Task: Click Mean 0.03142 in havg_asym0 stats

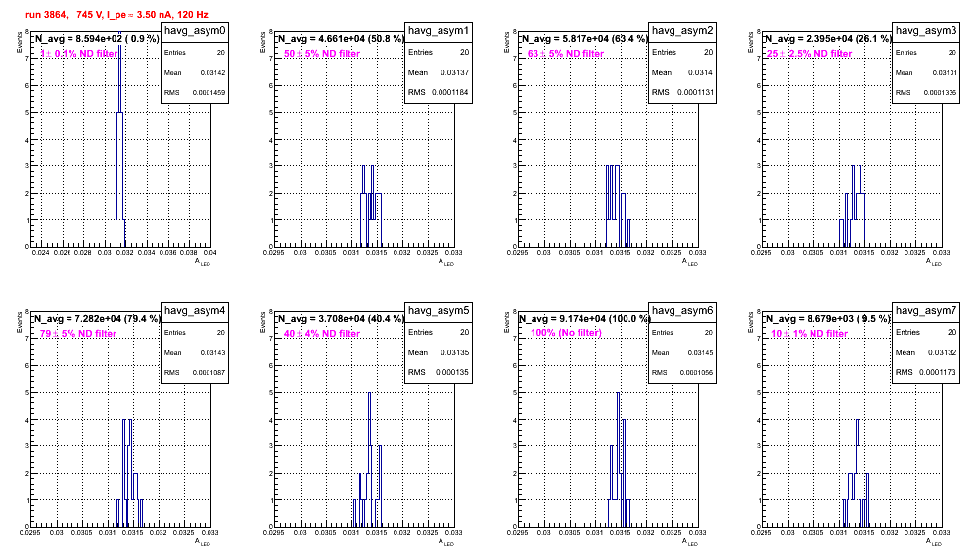Action: pyautogui.click(x=195, y=72)
